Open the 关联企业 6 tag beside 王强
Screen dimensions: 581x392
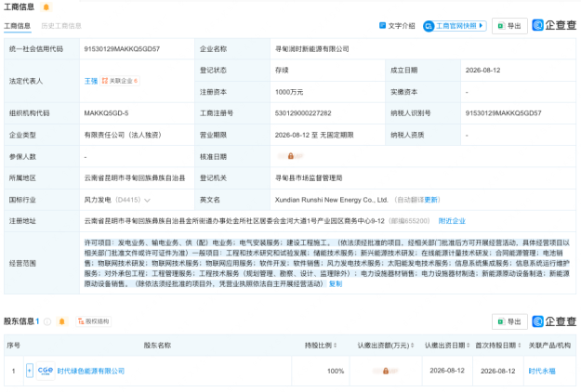coord(120,81)
